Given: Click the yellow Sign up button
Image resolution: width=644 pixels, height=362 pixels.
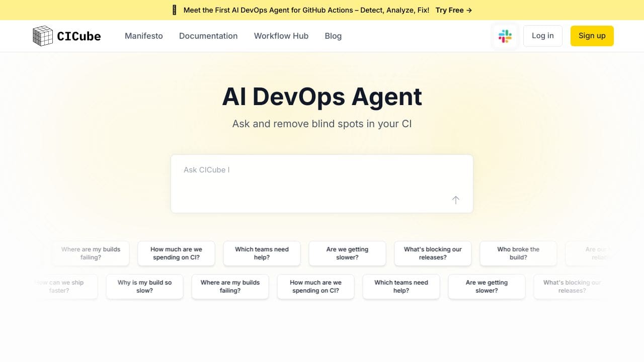Looking at the screenshot, I should coord(592,36).
